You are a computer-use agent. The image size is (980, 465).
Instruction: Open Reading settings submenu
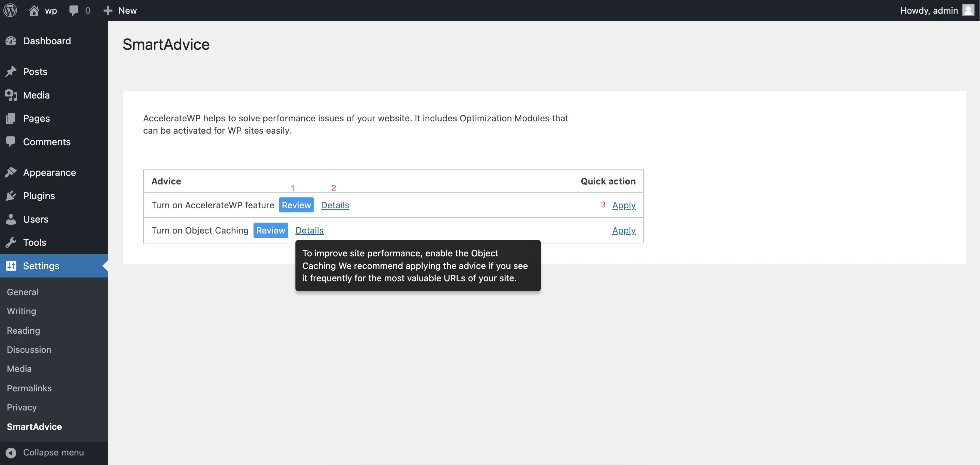[23, 330]
